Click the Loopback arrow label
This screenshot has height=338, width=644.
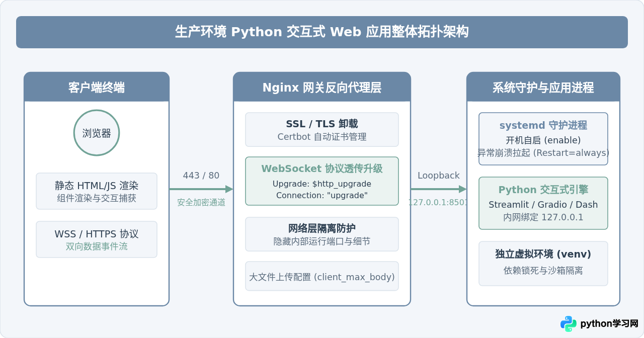pyautogui.click(x=439, y=176)
